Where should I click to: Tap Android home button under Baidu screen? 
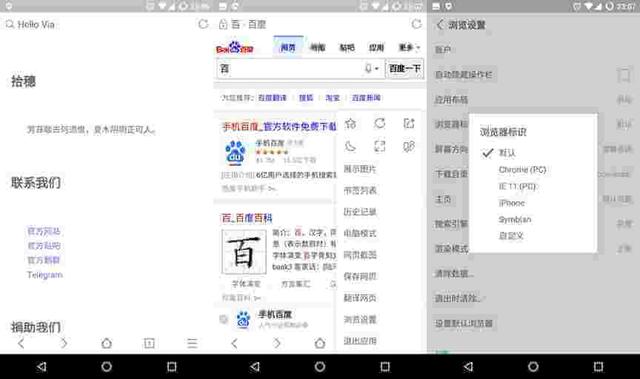[320, 367]
